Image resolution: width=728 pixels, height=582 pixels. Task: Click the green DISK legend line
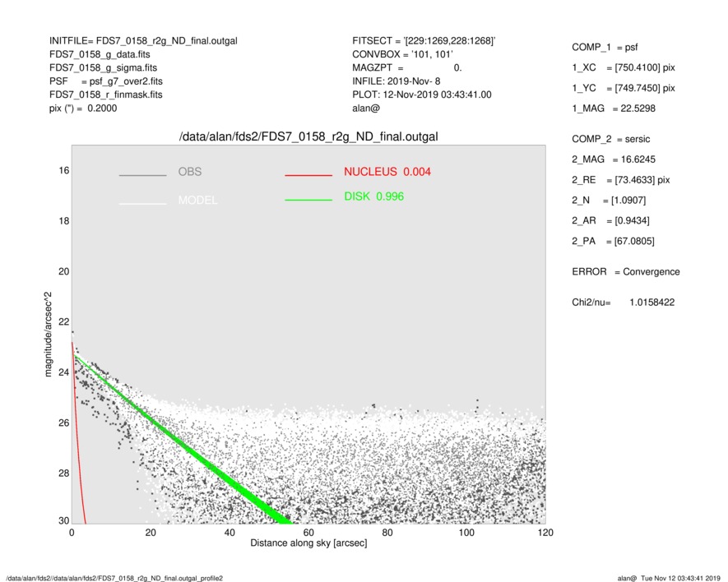pos(308,200)
